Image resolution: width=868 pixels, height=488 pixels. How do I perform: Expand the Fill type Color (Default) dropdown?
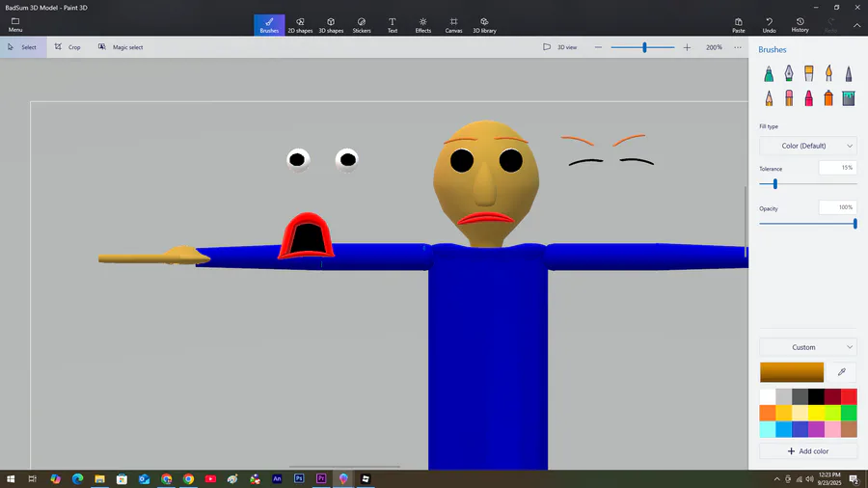pyautogui.click(x=807, y=146)
